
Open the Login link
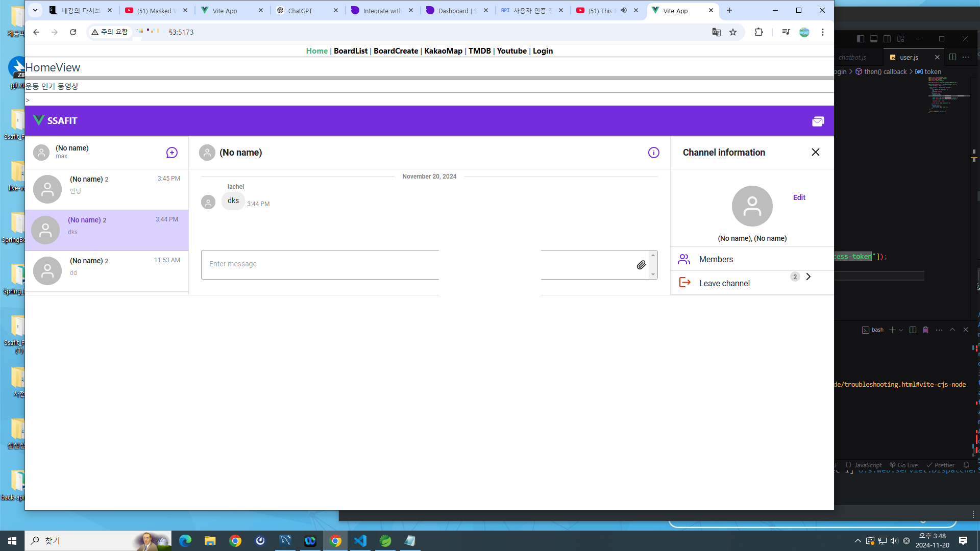point(543,51)
